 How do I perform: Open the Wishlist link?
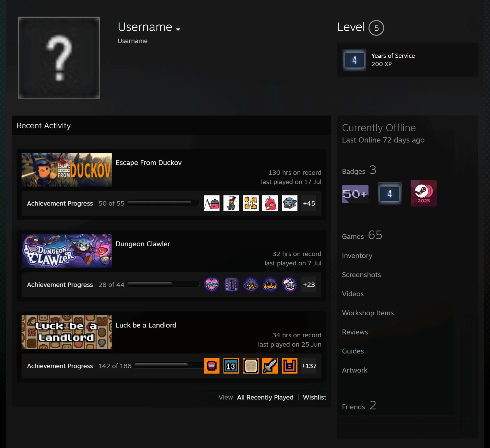[314, 397]
